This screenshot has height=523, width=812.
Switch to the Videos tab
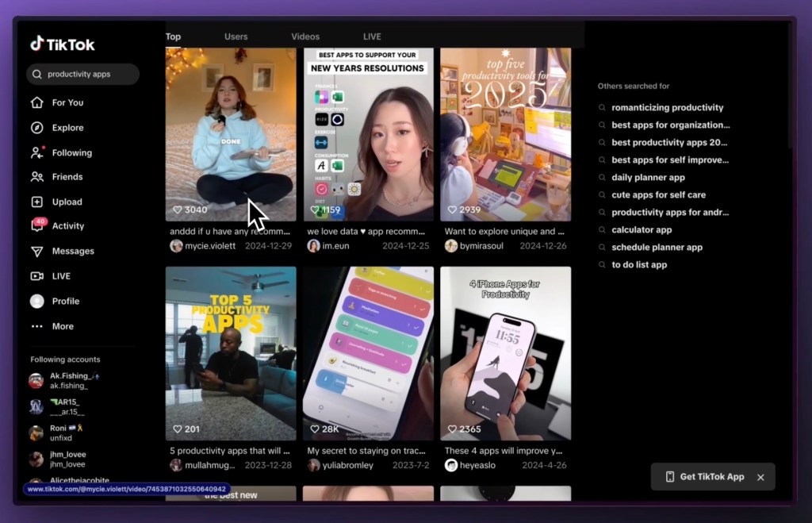point(305,37)
